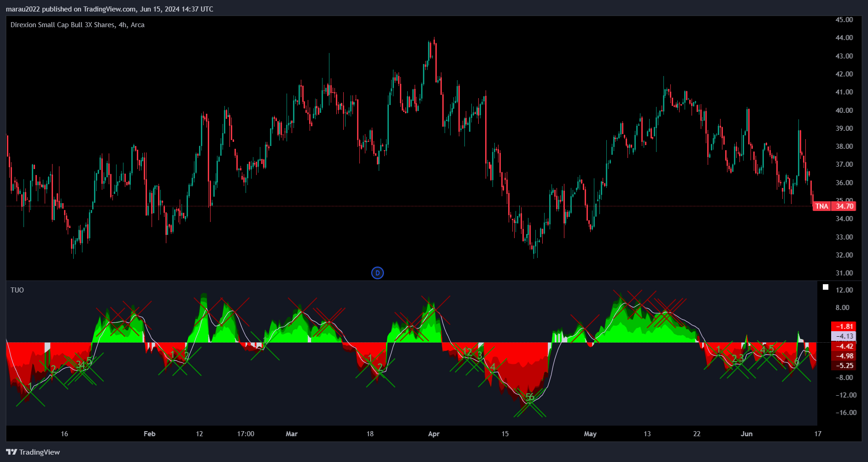Click the 17:00 label on time axis
Screen dimensions: 868x462
(246, 433)
